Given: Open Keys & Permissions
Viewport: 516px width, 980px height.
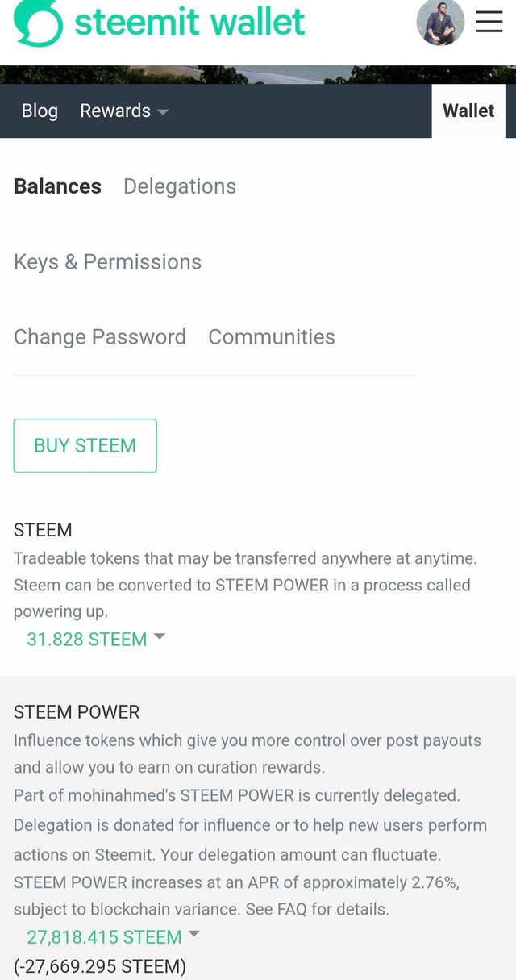Looking at the screenshot, I should tap(107, 261).
